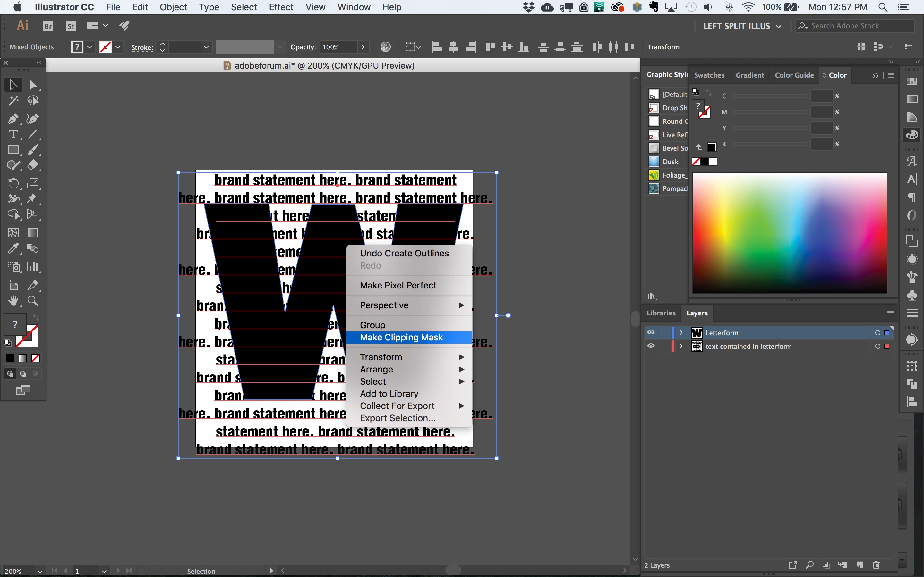This screenshot has width=924, height=577.
Task: Switch to the Swatches tab
Action: (709, 75)
